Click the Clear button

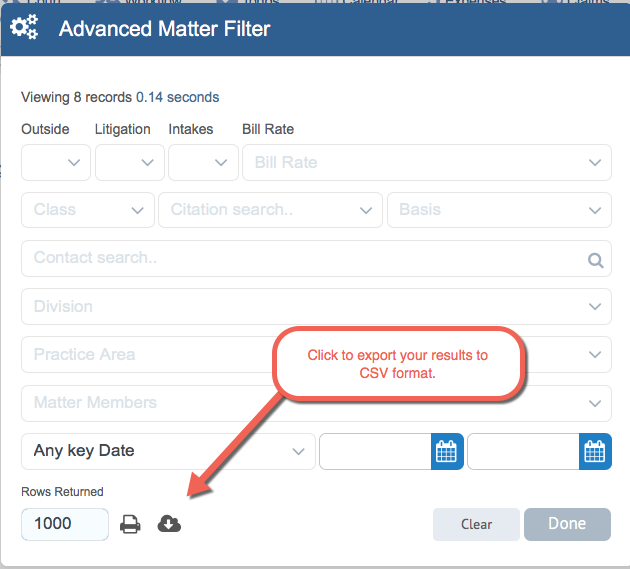click(476, 524)
